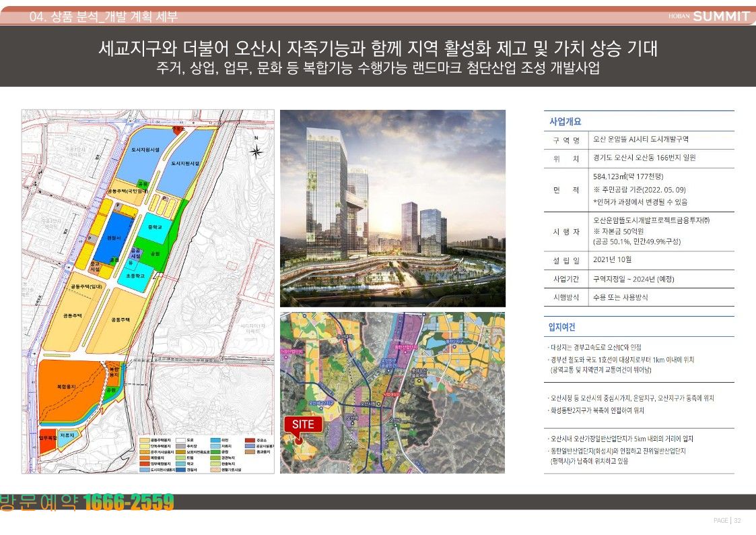
Task: Select '경기도 오산시 오산동 166번지 일원' cell
Action: click(x=644, y=158)
